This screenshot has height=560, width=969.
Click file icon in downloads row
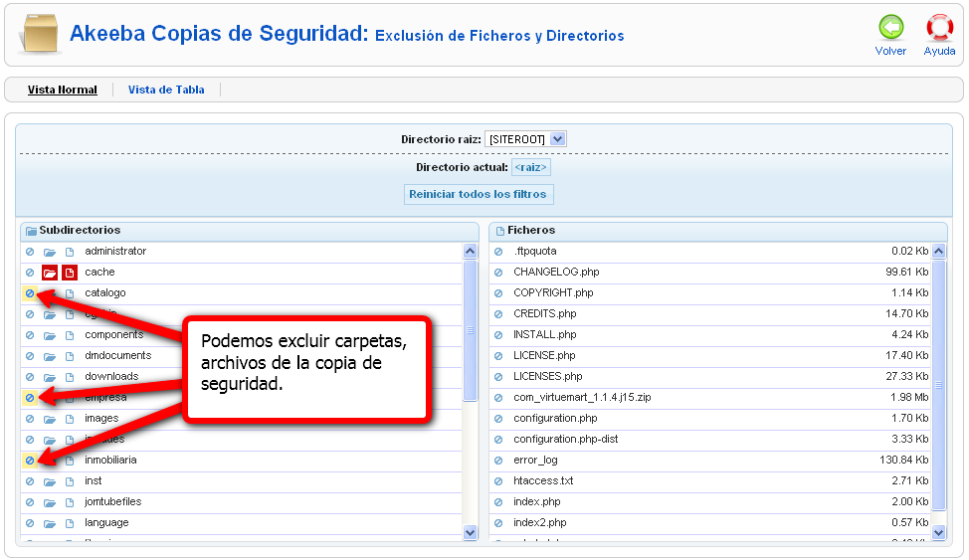70,378
